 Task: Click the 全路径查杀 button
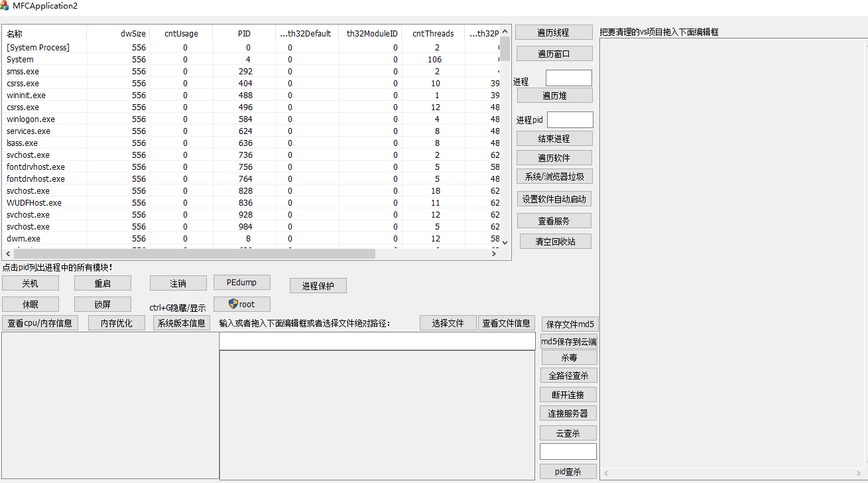pos(569,376)
